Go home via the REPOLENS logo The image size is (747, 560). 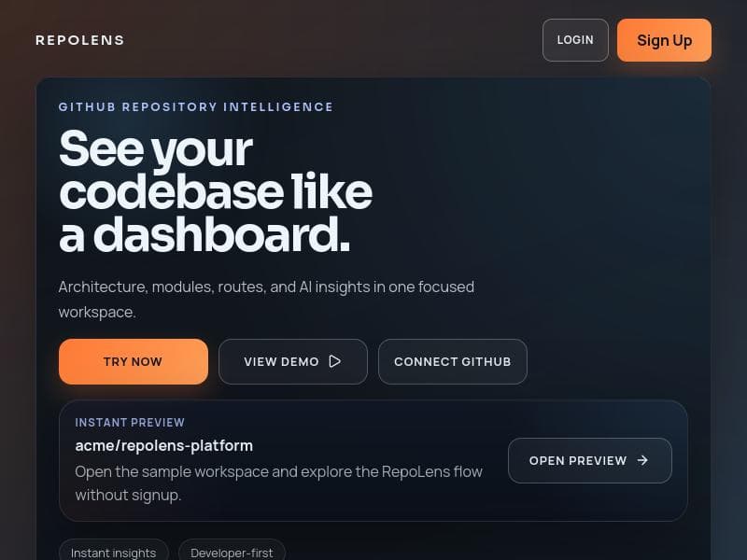point(79,40)
